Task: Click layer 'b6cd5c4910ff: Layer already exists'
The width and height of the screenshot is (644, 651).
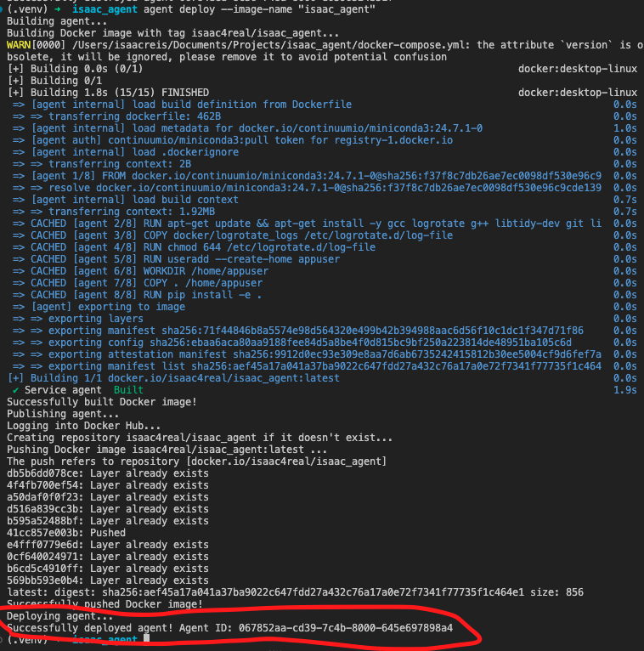Action: pyautogui.click(x=107, y=569)
